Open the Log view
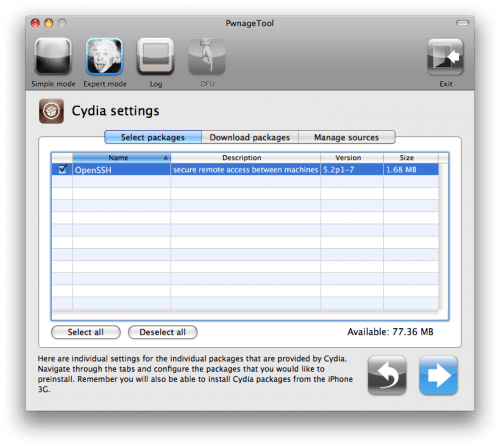The image size is (500, 446). coord(156,56)
